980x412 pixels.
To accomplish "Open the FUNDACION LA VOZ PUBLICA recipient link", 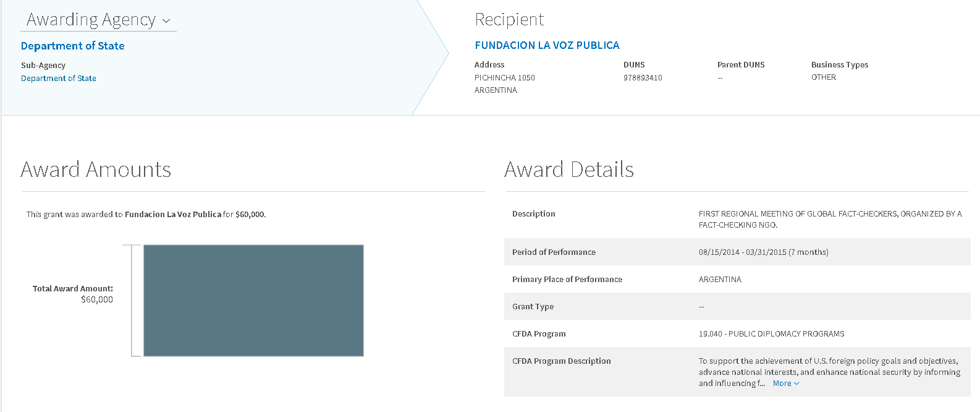I will click(x=547, y=45).
